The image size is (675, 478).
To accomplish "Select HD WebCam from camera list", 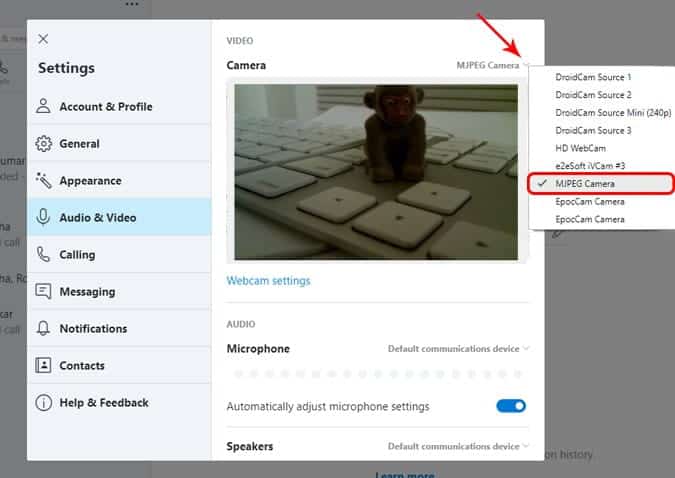I will pyautogui.click(x=601, y=148).
